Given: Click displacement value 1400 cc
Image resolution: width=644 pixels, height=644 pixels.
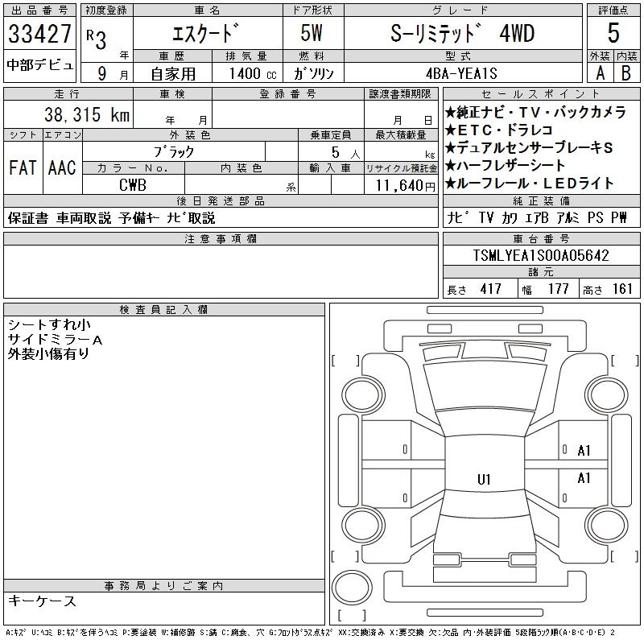Looking at the screenshot, I should tap(253, 73).
